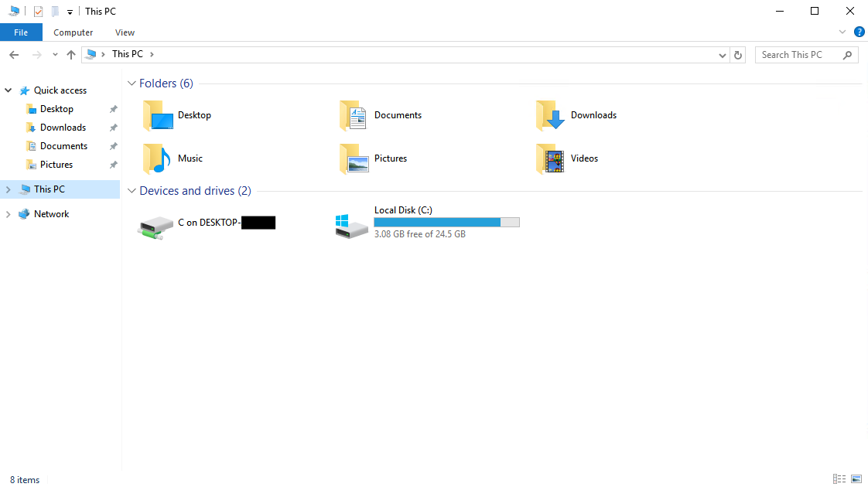This screenshot has width=868, height=487.
Task: Click the Help question mark icon
Action: point(859,32)
